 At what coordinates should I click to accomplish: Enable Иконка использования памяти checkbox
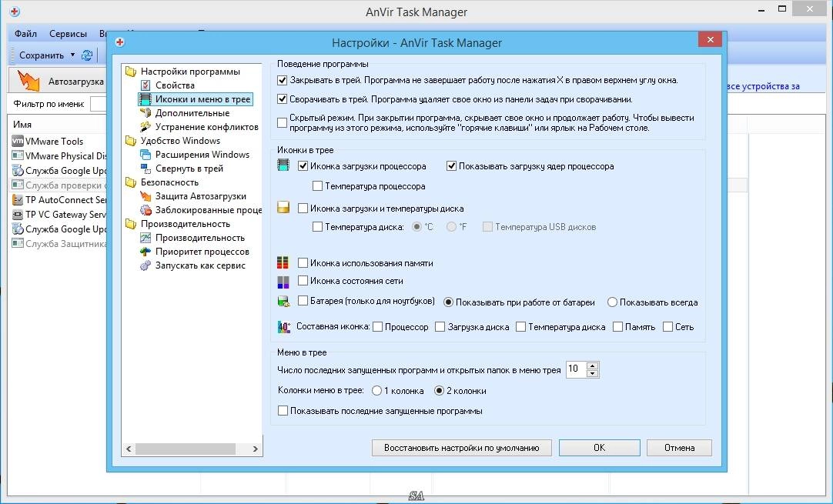point(303,262)
